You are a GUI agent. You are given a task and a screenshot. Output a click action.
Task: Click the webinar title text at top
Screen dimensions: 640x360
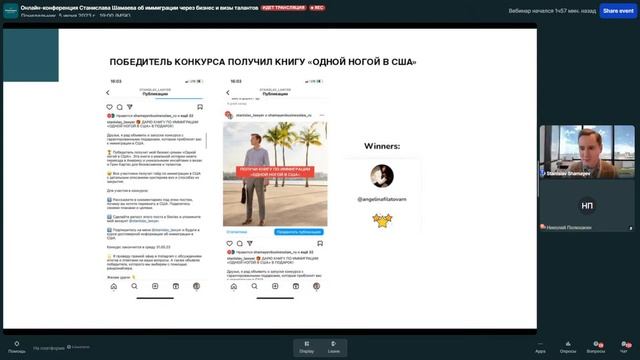click(x=139, y=8)
